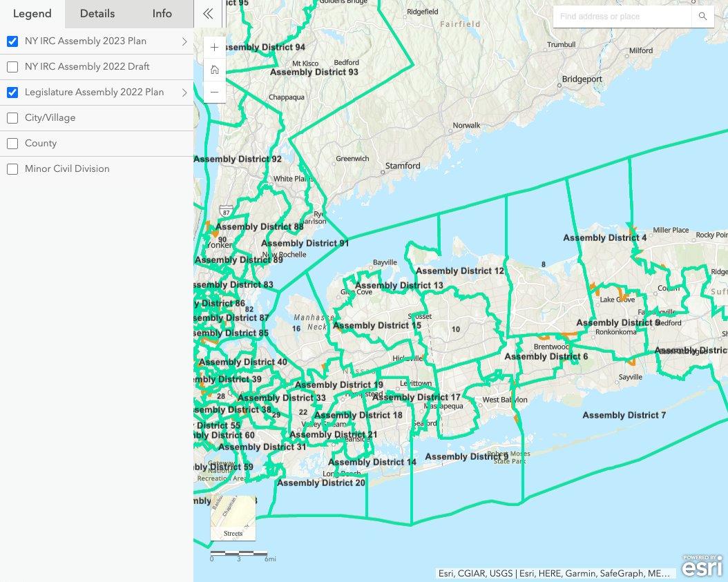Switch to the Details tab
The height and width of the screenshot is (582, 728).
click(97, 13)
